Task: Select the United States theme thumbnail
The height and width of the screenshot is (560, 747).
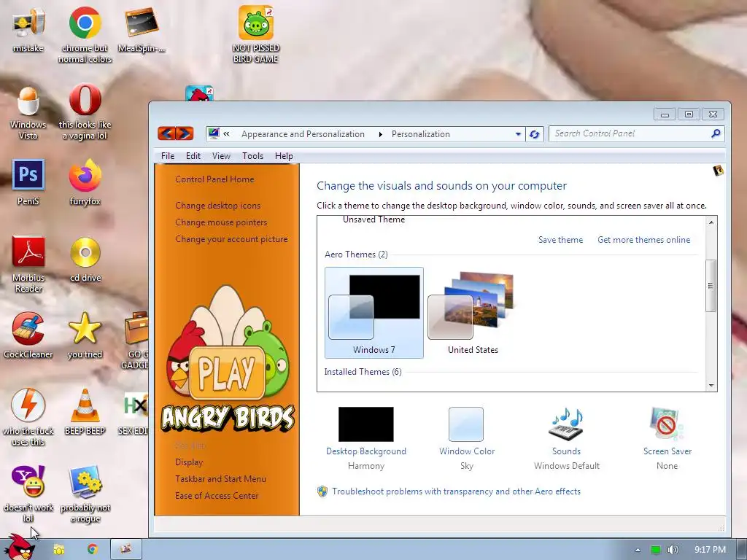Action: (473, 312)
